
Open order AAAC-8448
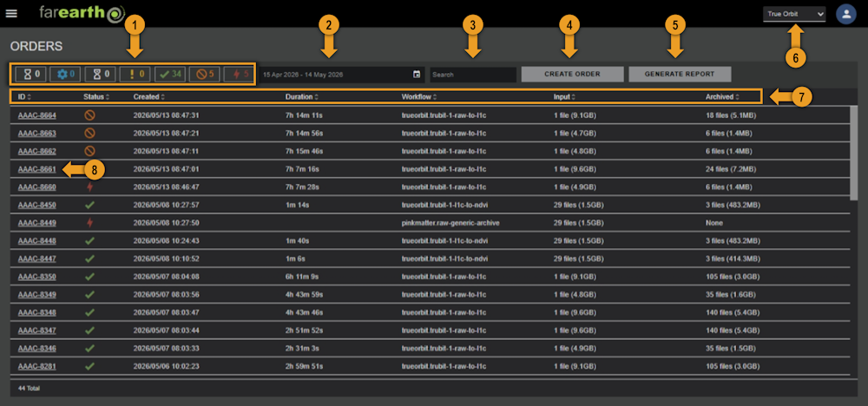37,240
